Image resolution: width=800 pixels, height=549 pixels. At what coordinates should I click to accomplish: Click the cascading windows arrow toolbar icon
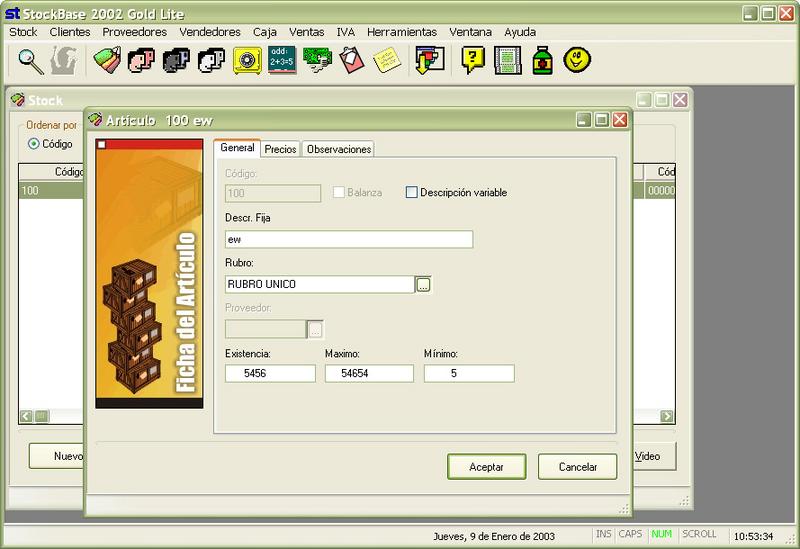pos(430,61)
